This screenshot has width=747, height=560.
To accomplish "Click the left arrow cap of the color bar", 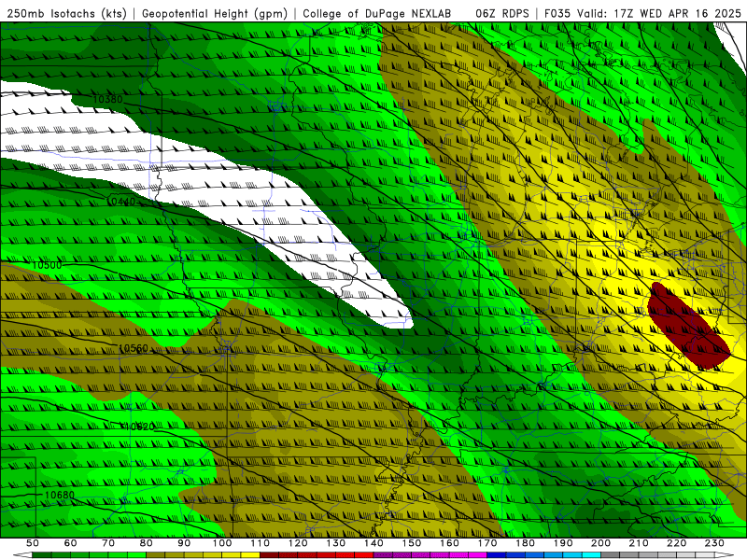I will pos(22,555).
